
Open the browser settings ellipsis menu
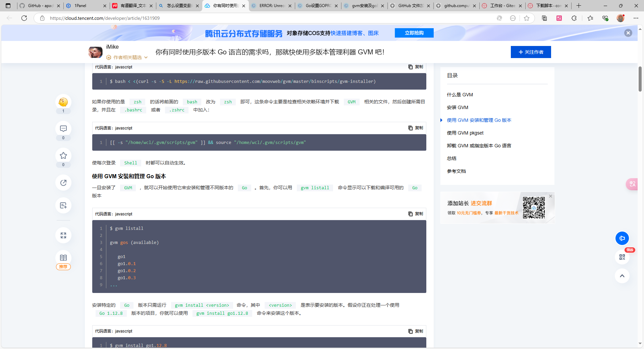click(x=636, y=18)
